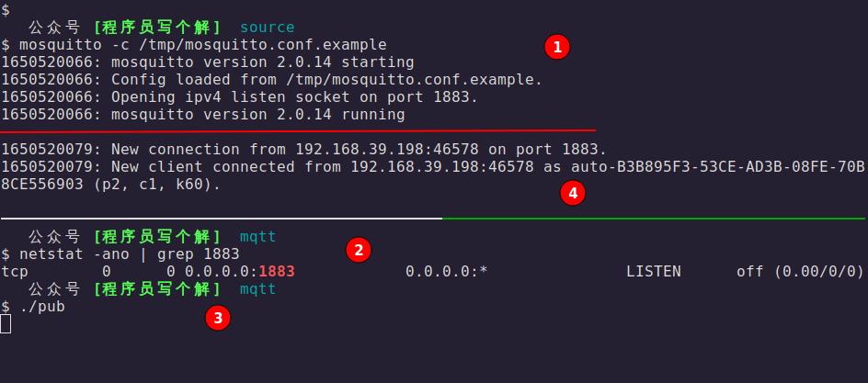Click the ./pub command text
The height and width of the screenshot is (383, 868).
(x=42, y=306)
